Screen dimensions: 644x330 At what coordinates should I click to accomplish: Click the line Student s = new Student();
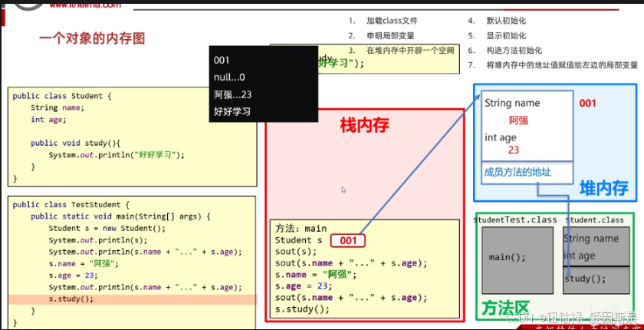(107, 229)
